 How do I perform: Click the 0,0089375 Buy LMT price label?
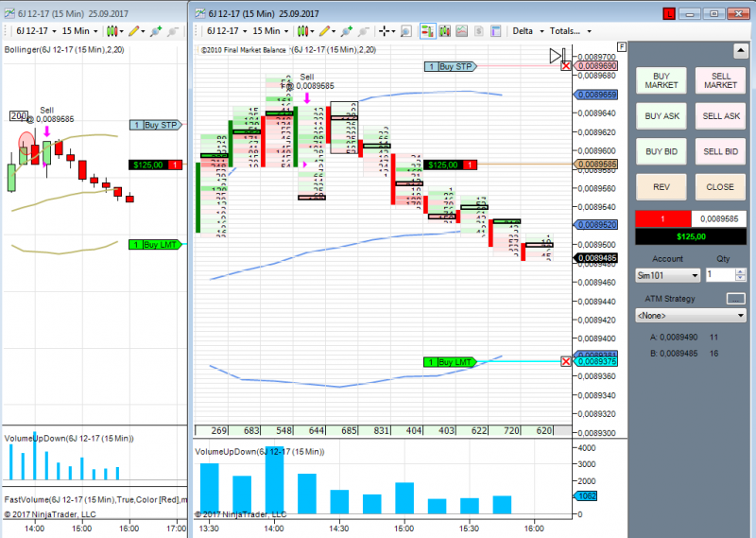pyautogui.click(x=597, y=361)
